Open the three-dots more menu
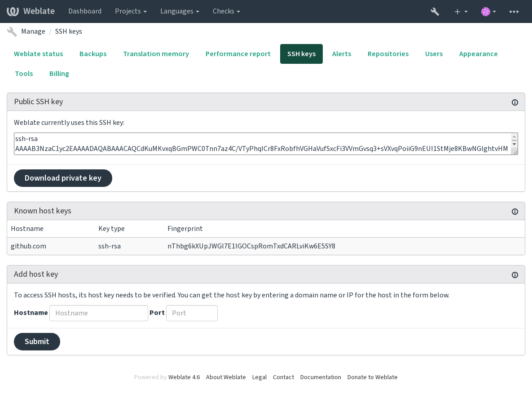This screenshot has height=394, width=532. click(514, 12)
